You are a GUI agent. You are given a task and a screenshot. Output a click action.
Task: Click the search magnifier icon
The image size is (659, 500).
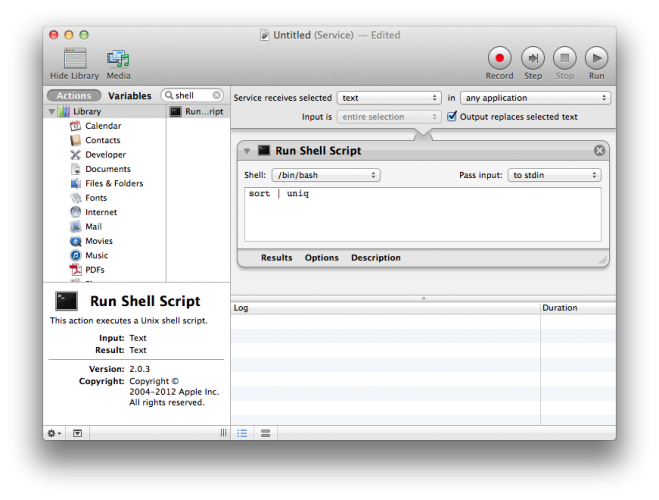point(169,95)
